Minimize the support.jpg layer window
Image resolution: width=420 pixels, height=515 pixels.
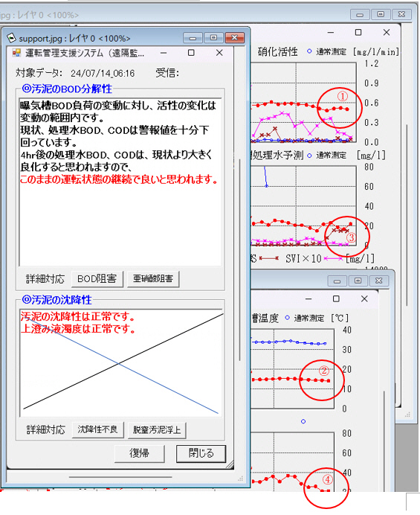(193, 38)
